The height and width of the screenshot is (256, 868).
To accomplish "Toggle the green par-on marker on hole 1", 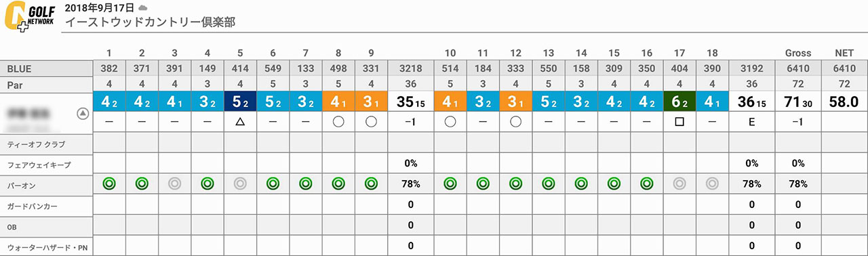I will tap(108, 183).
